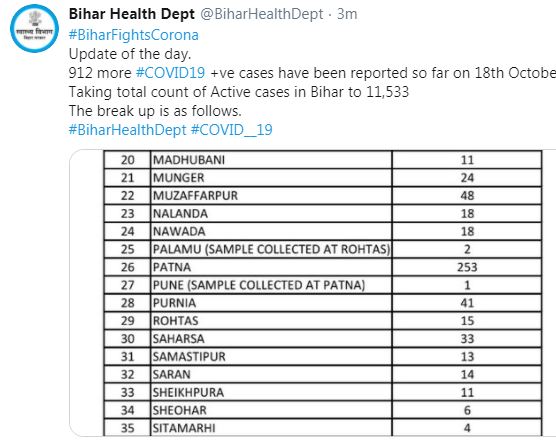Open the 3m tweet timestamp

click(x=347, y=14)
